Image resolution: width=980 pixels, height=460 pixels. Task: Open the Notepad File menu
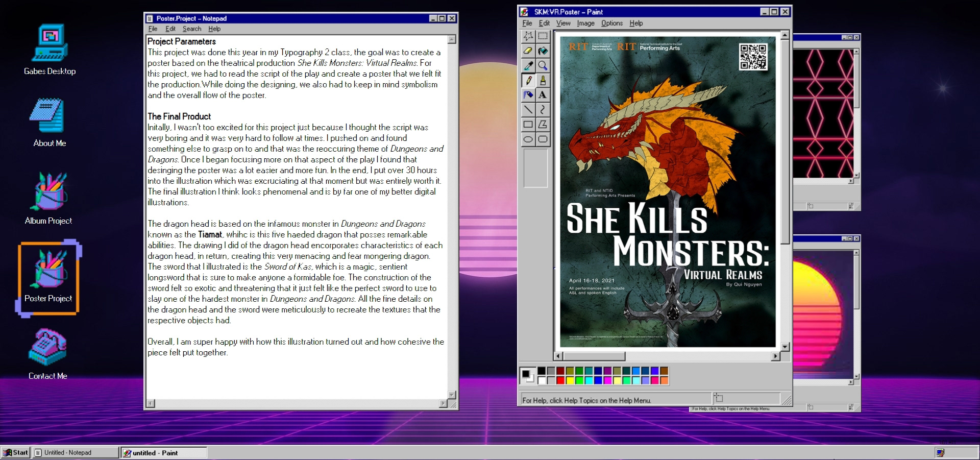(153, 29)
